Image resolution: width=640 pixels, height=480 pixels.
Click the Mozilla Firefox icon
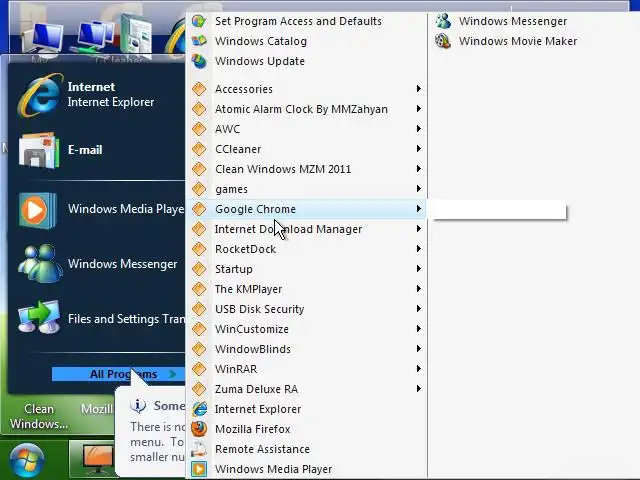coord(199,429)
